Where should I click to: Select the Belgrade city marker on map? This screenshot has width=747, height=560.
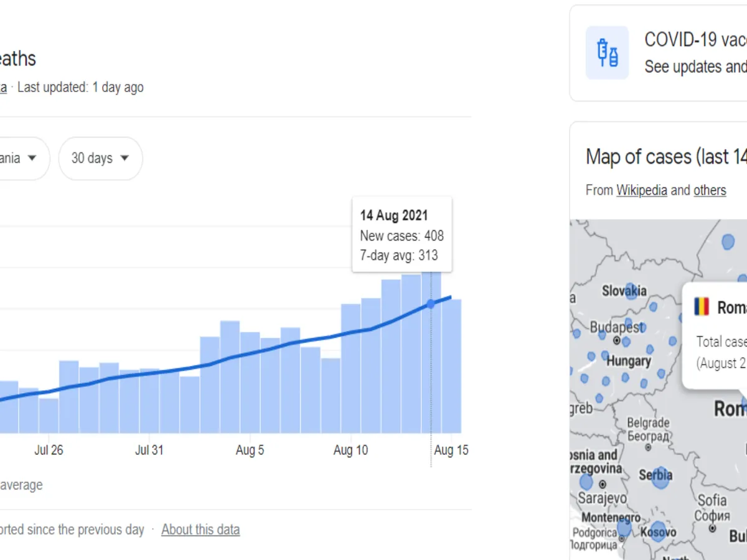(648, 447)
